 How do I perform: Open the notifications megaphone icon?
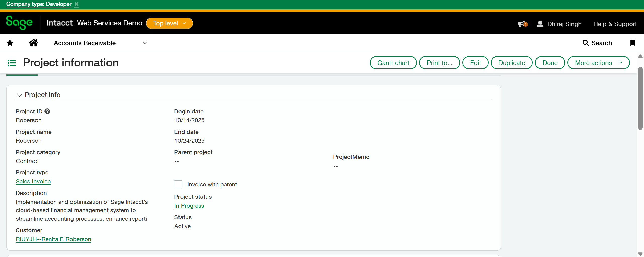pyautogui.click(x=522, y=24)
